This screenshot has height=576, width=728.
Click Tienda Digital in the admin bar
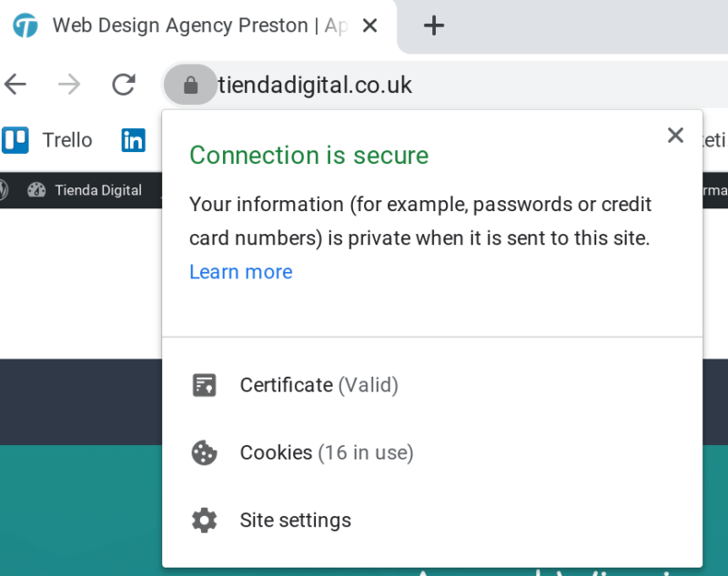(x=97, y=190)
